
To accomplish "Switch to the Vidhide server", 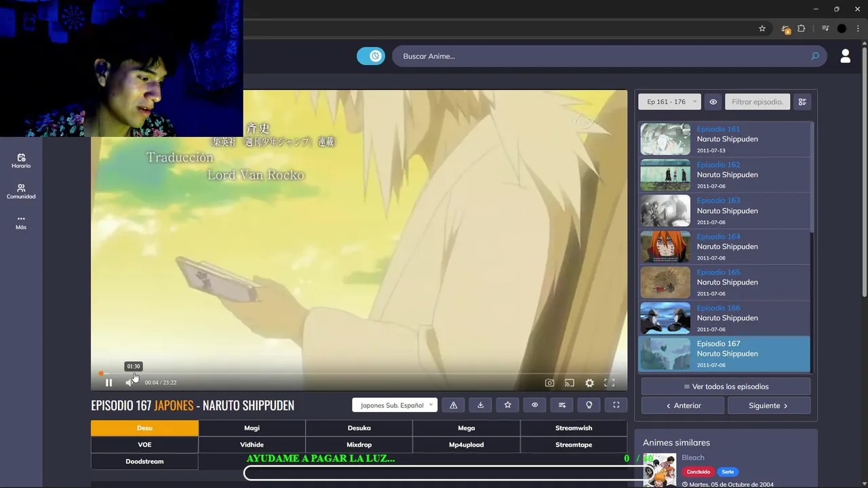I will tap(252, 445).
